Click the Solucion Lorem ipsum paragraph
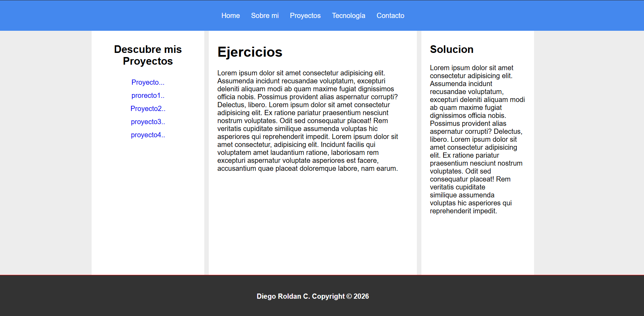The height and width of the screenshot is (316, 644). tap(477, 139)
